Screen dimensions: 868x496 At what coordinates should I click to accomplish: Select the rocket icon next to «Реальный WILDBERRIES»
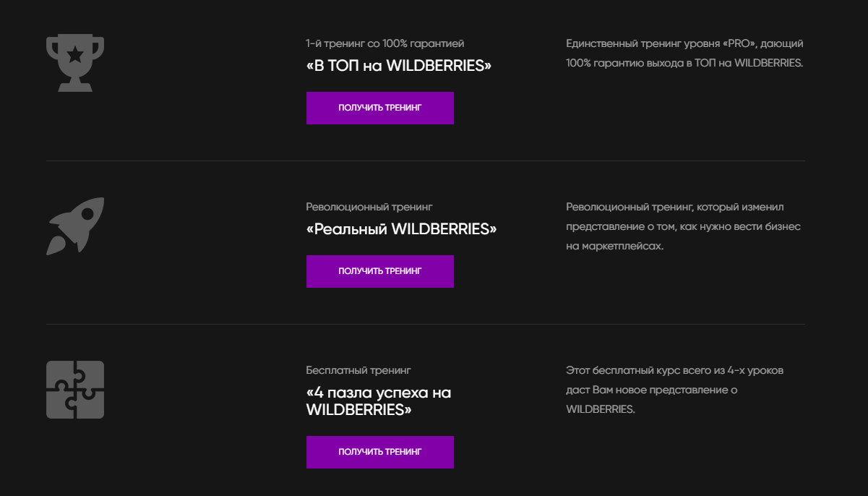click(x=75, y=226)
